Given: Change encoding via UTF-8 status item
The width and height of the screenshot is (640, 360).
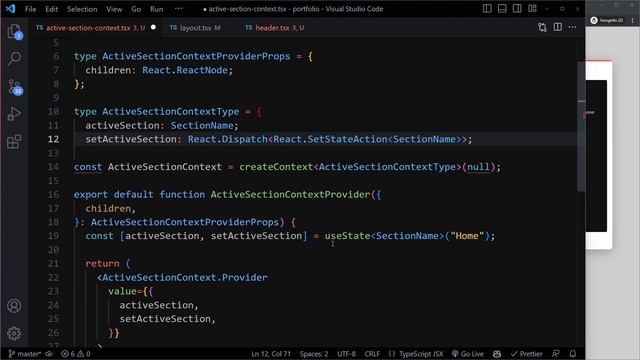Looking at the screenshot, I should click(347, 354).
